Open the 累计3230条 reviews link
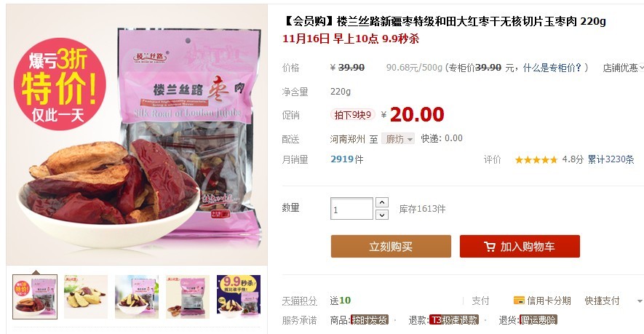The height and width of the screenshot is (334, 644). (611, 159)
